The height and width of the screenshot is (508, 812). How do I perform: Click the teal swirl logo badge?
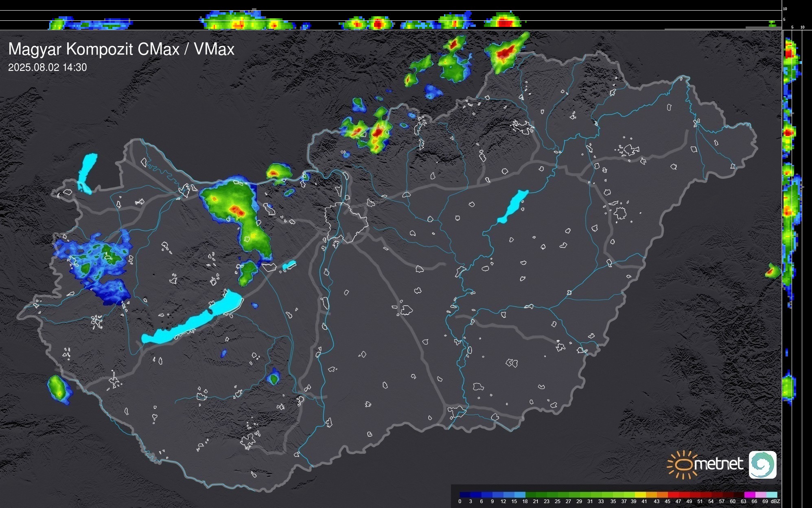click(x=762, y=464)
